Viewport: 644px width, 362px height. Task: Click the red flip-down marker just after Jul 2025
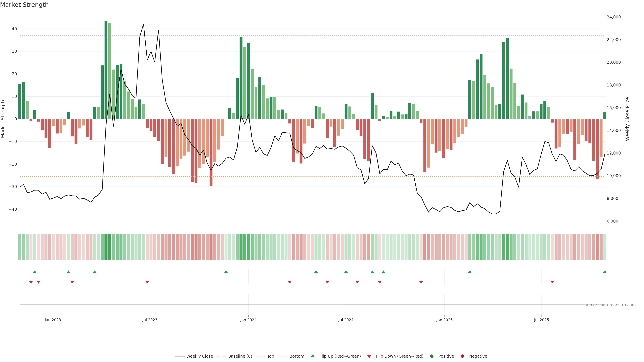click(x=552, y=282)
